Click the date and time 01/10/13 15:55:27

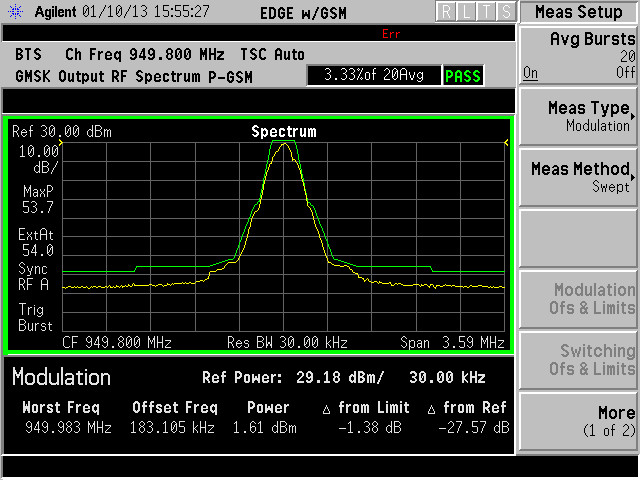coord(146,11)
